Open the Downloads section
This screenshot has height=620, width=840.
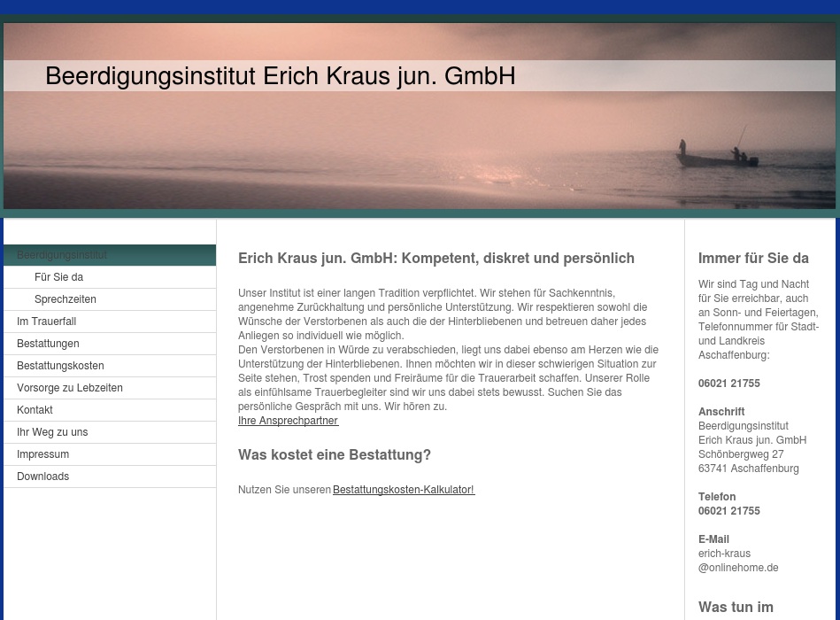[42, 476]
